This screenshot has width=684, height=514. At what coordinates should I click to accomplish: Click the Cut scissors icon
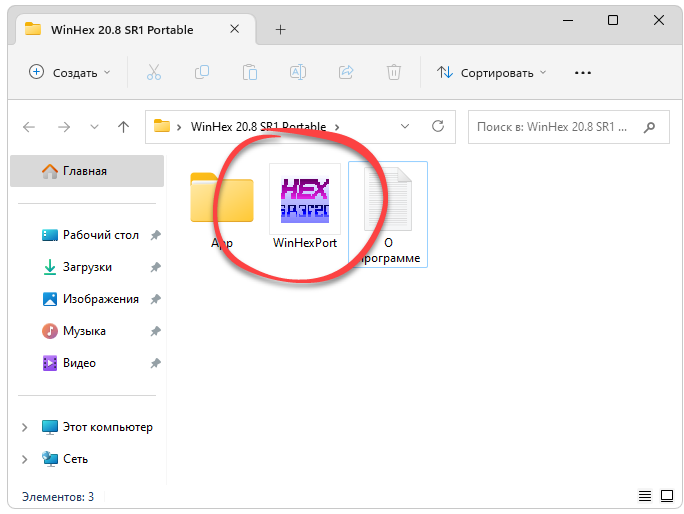pos(154,72)
